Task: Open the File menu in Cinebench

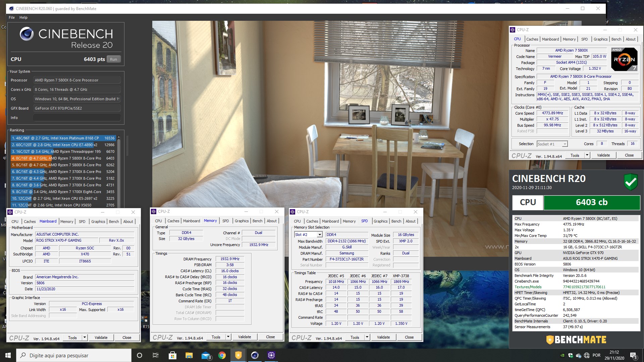Action: (x=12, y=17)
